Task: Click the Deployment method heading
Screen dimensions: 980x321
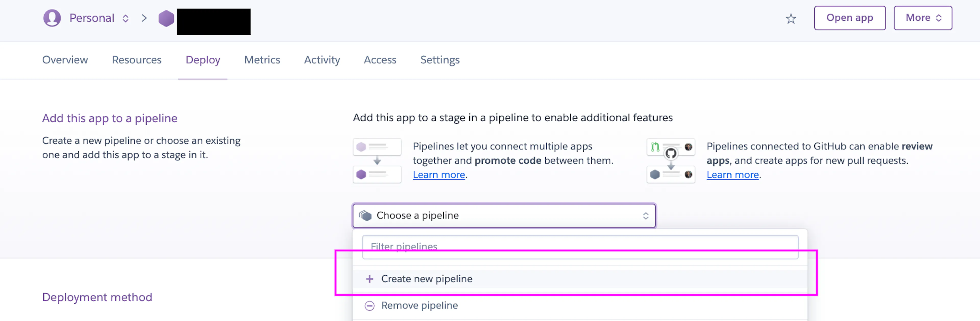Action: pyautogui.click(x=97, y=298)
